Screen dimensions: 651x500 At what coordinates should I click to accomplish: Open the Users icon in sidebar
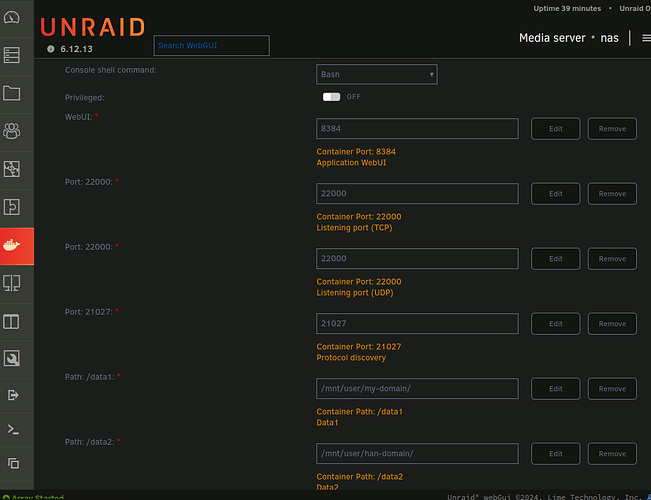pyautogui.click(x=12, y=131)
